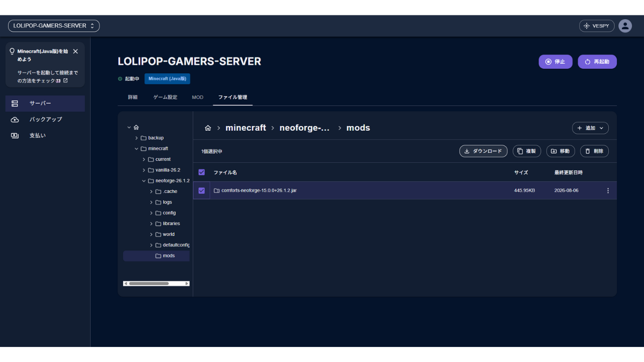Collapse the home root tree chevron

(129, 127)
